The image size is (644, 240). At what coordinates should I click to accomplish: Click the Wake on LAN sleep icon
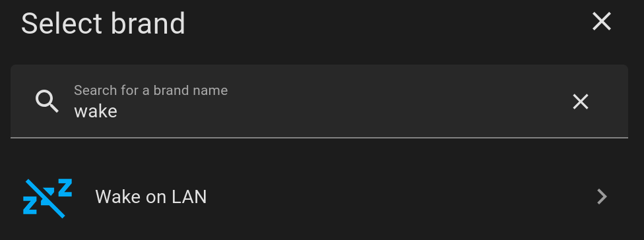[48, 198]
